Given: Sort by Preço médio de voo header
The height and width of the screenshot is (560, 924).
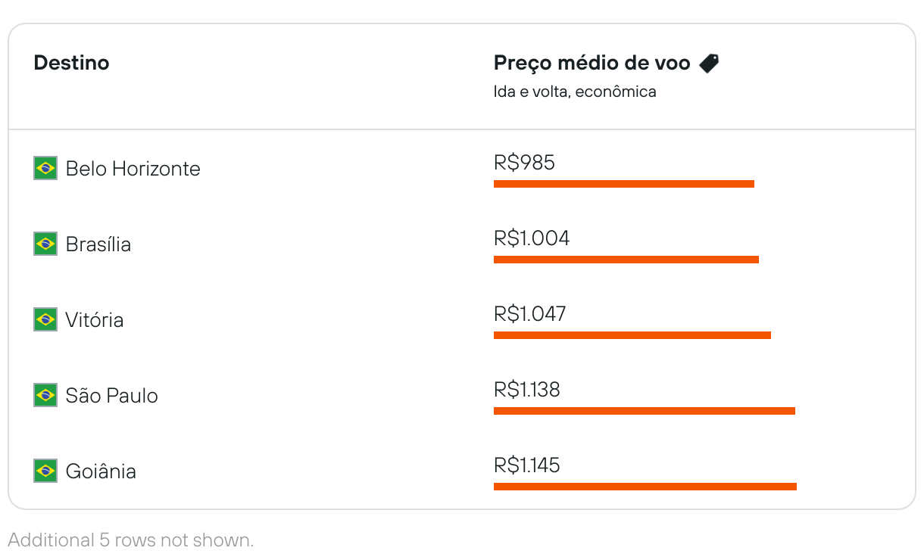Looking at the screenshot, I should [592, 63].
